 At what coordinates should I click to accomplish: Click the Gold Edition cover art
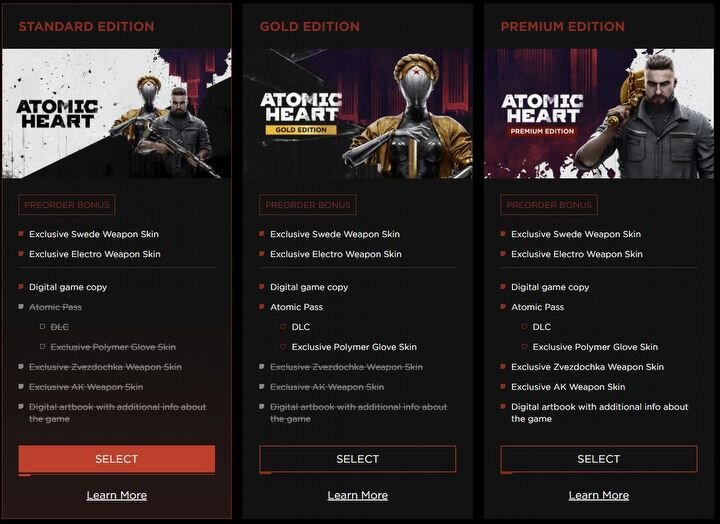[x=358, y=113]
